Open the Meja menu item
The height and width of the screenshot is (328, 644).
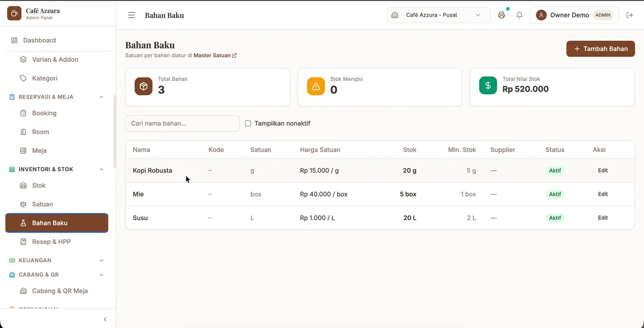57,151
